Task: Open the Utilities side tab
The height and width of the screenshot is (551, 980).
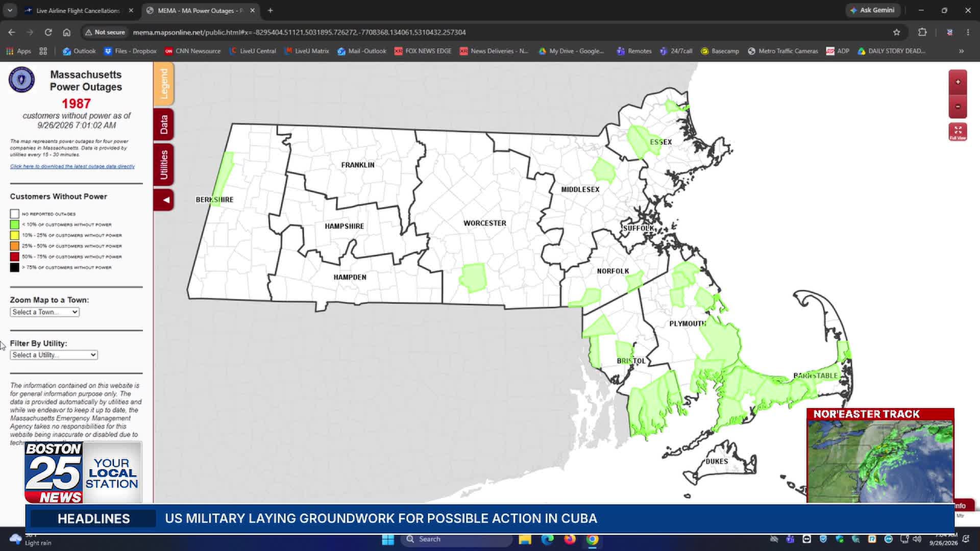Action: point(163,164)
